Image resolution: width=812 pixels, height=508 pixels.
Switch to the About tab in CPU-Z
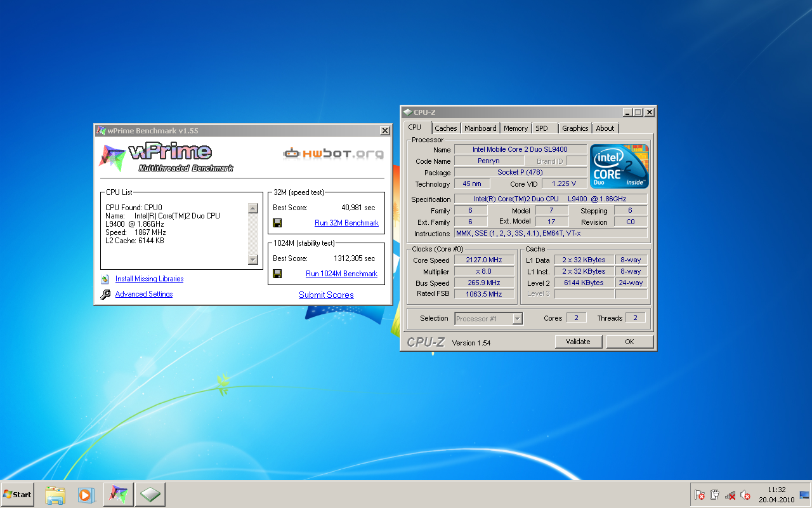(605, 128)
